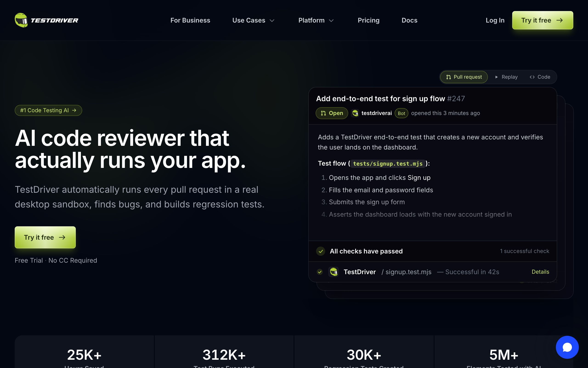This screenshot has width=588, height=368.
Task: Click 'Fills the email and password fields' step
Action: (x=381, y=190)
